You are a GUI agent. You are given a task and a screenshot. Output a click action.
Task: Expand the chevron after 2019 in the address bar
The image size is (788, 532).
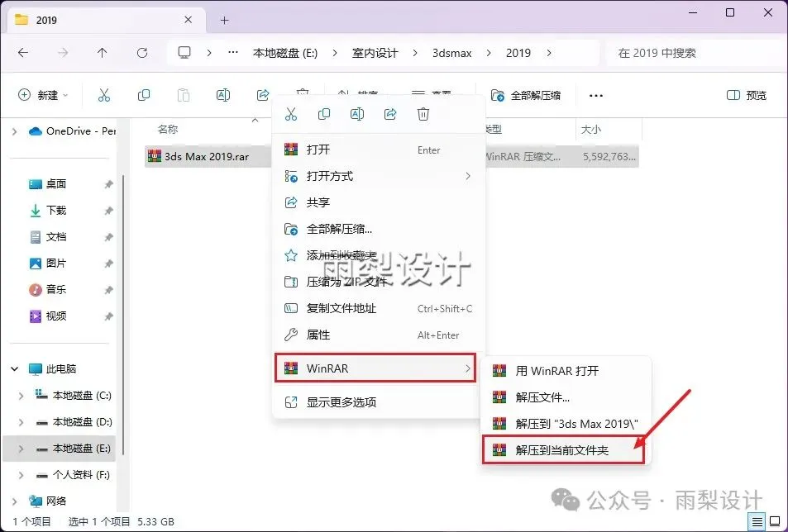coord(549,53)
